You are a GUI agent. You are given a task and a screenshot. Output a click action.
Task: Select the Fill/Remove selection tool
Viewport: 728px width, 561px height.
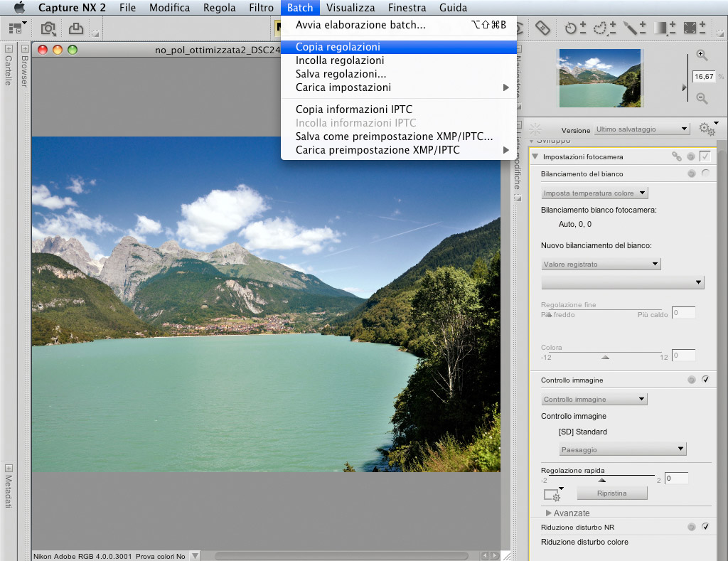[x=695, y=28]
